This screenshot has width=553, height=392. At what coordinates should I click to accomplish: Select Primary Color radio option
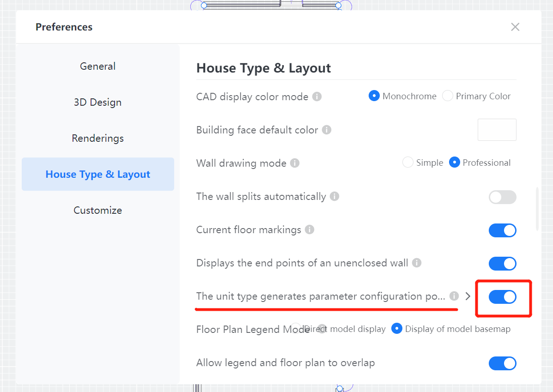(x=448, y=96)
